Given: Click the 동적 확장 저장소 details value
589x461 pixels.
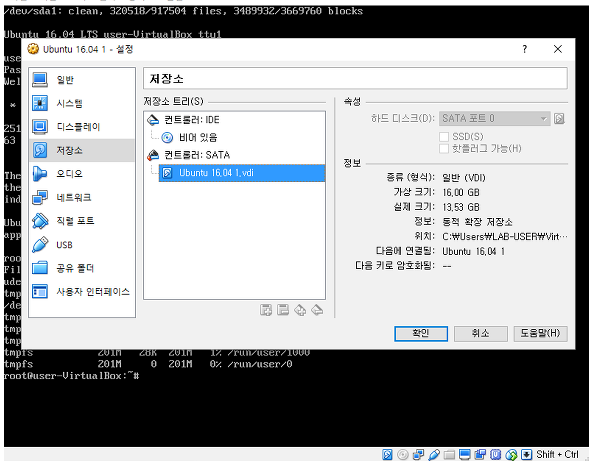Looking at the screenshot, I should click(x=477, y=222).
